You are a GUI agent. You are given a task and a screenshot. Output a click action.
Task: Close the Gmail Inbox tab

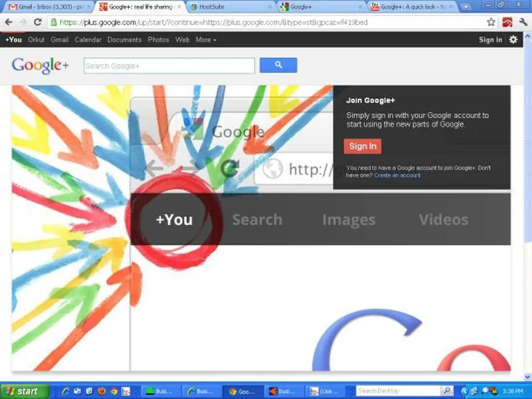(x=89, y=7)
